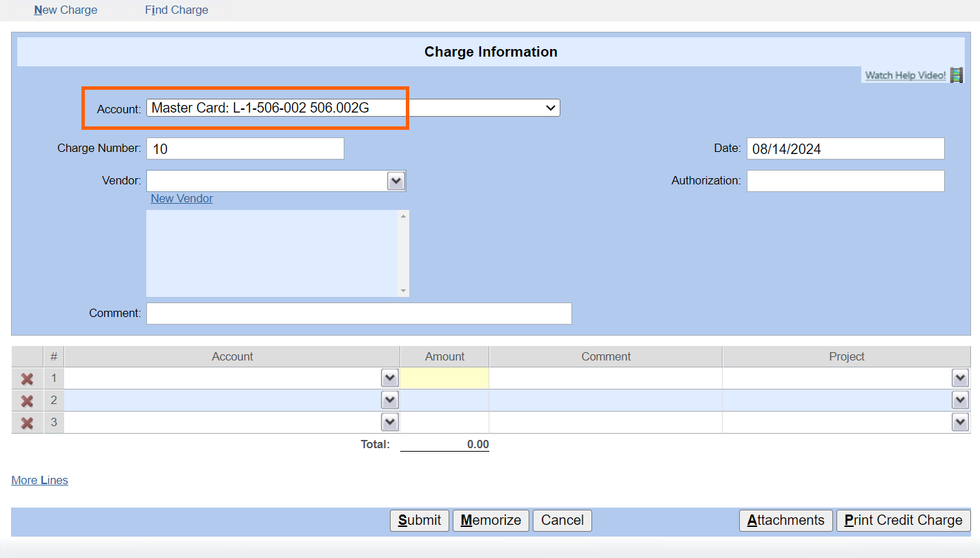The height and width of the screenshot is (558, 980).
Task: Open the Project dropdown on line 1
Action: point(960,378)
